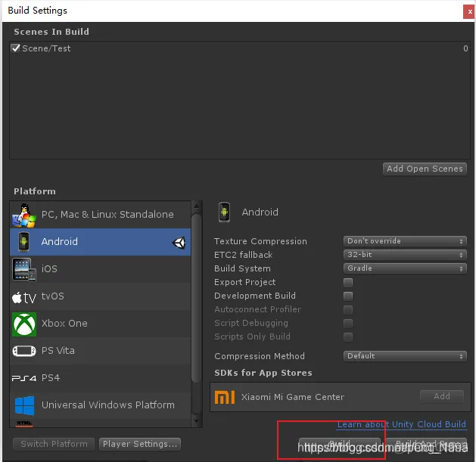Viewport: 476px width, 462px height.
Task: Click the Unity logo on the Android row
Action: pos(179,243)
